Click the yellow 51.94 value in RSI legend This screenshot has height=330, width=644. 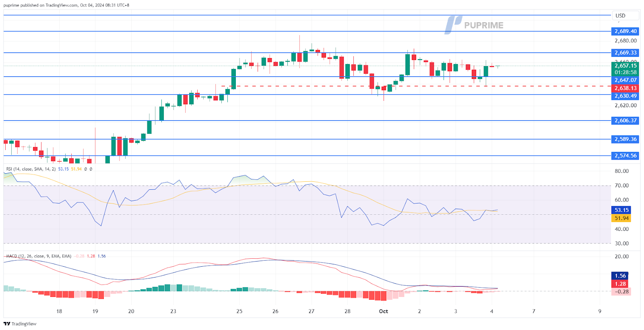pyautogui.click(x=76, y=169)
